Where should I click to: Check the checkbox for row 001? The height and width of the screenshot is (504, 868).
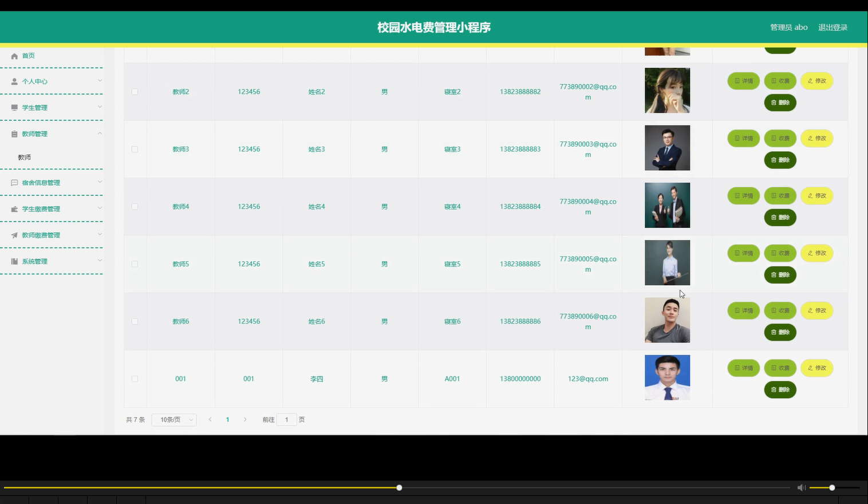(135, 379)
